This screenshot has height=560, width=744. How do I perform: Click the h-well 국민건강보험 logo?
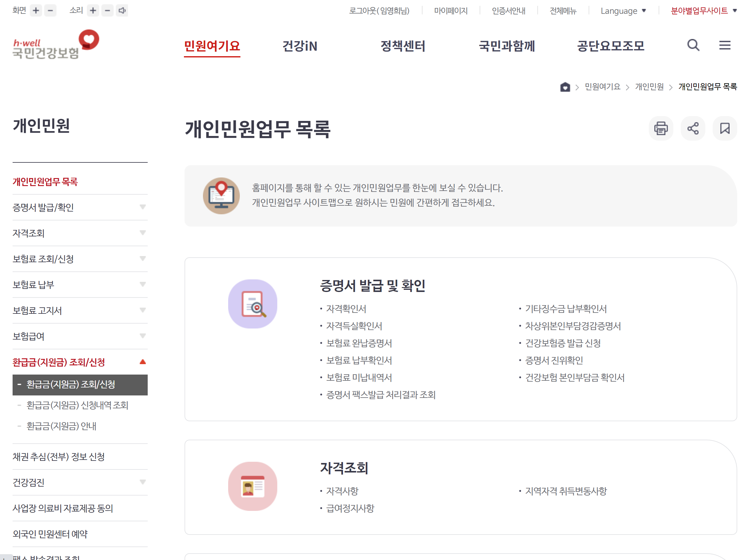click(56, 45)
